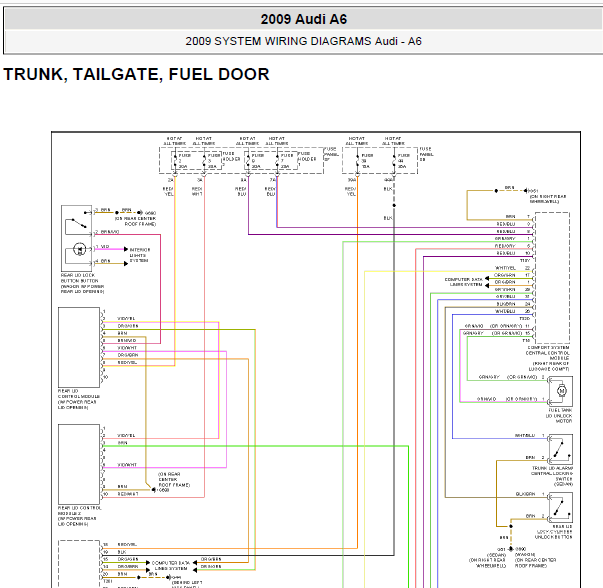The image size is (603, 588).
Task: Click the LED symbol inside Rear Lid Lock Button
Action: [80, 249]
